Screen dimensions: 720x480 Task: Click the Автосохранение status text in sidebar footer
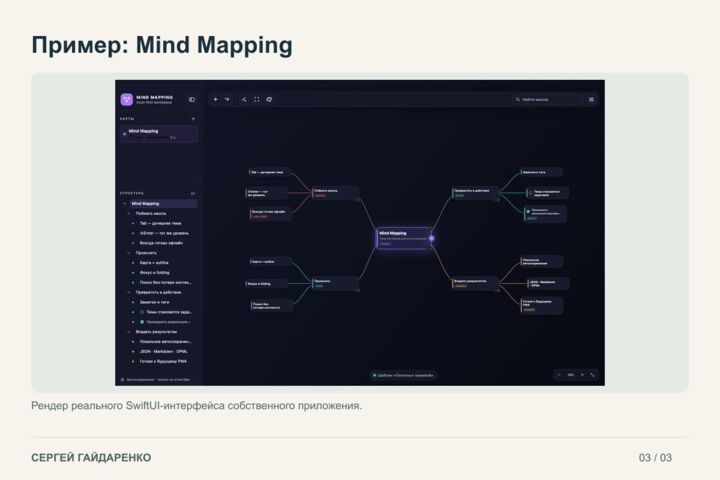click(158, 380)
